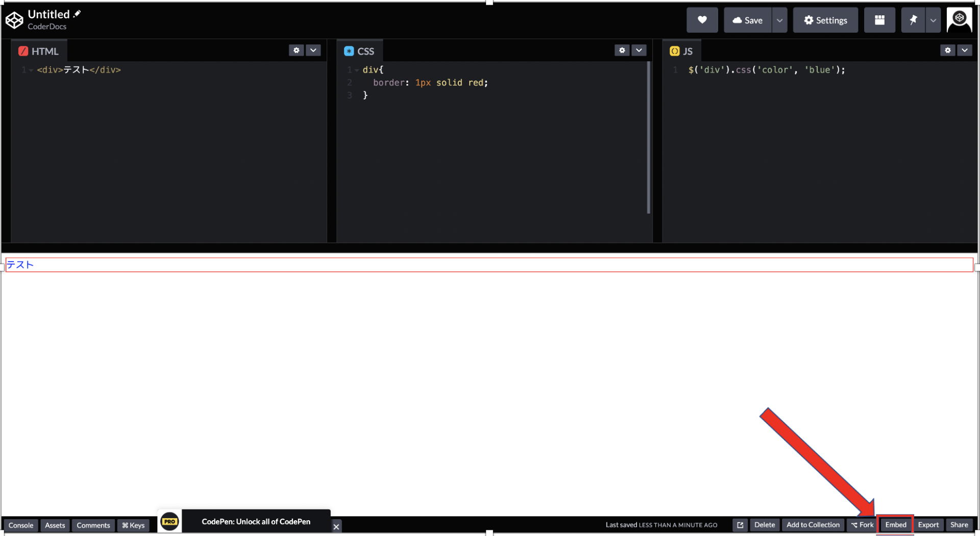
Task: Toggle the Console panel
Action: click(x=21, y=525)
